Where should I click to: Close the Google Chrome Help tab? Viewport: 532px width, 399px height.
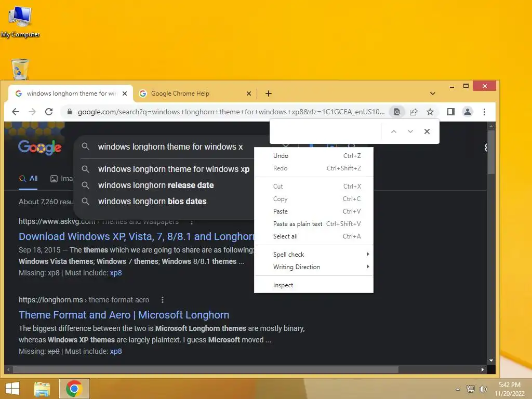click(249, 94)
